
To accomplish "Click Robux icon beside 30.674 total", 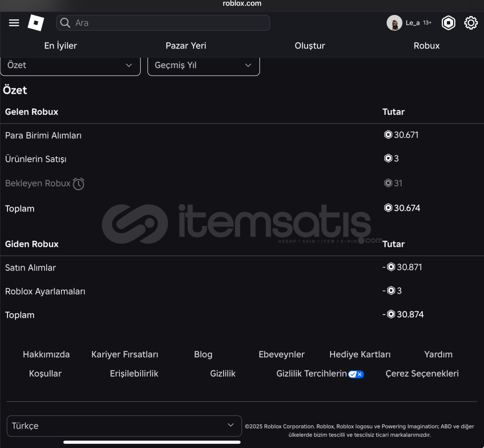I will click(x=388, y=208).
